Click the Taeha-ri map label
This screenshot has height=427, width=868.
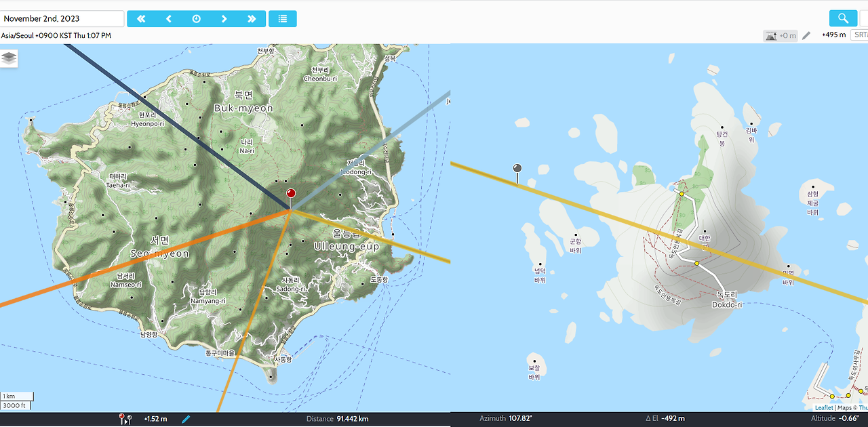point(117,184)
